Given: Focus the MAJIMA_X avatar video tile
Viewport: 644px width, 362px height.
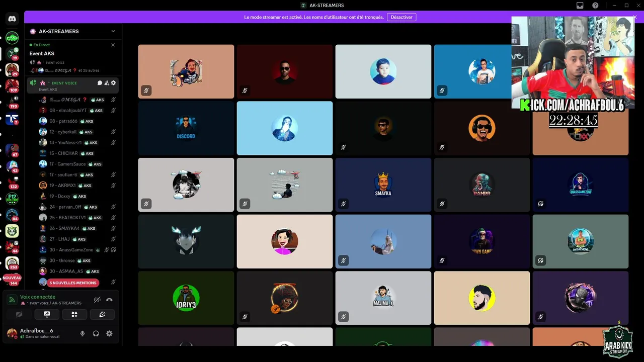Looking at the screenshot, I should coord(383,298).
